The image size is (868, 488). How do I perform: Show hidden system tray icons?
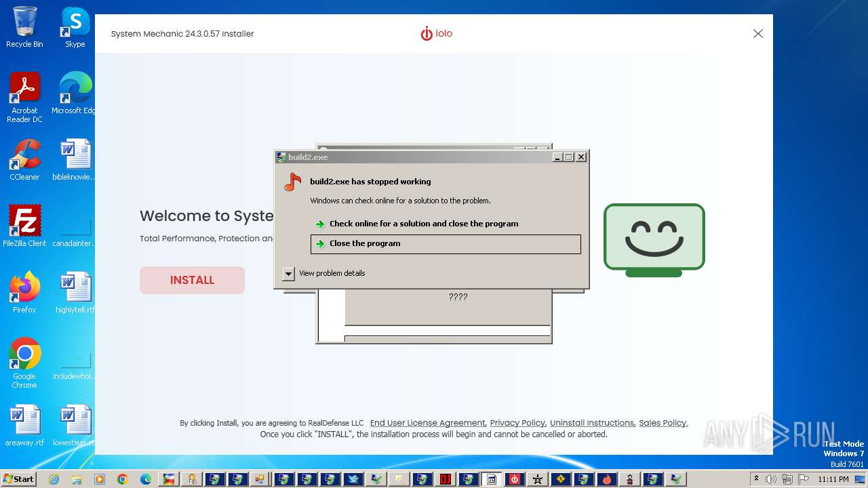click(x=757, y=479)
